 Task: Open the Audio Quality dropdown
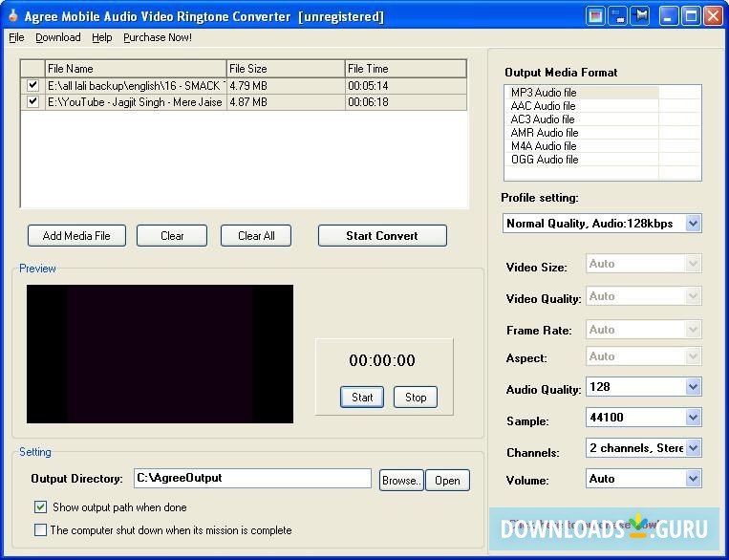[693, 386]
